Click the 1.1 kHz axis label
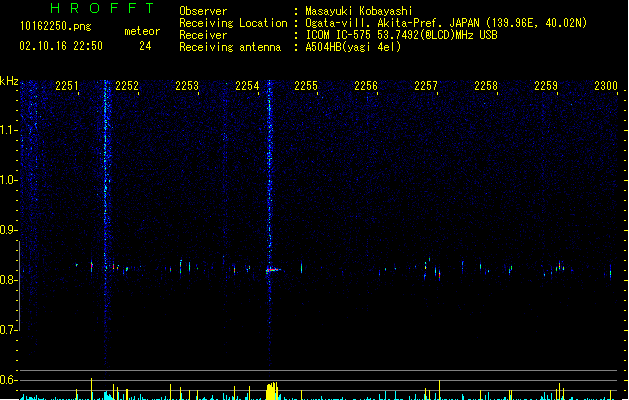The image size is (629, 400). [x=8, y=130]
